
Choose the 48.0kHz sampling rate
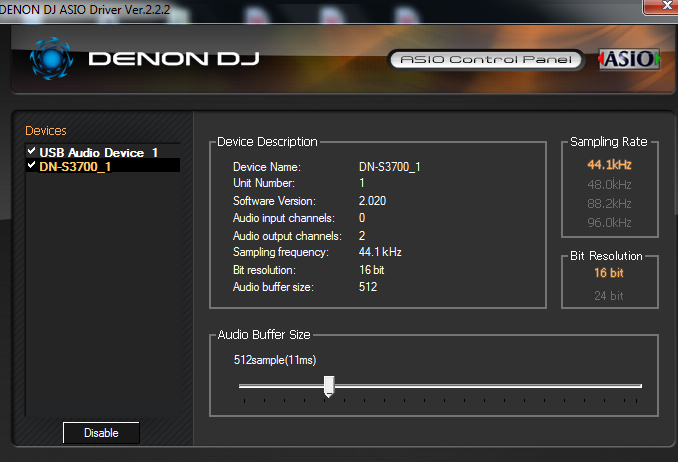click(x=609, y=185)
